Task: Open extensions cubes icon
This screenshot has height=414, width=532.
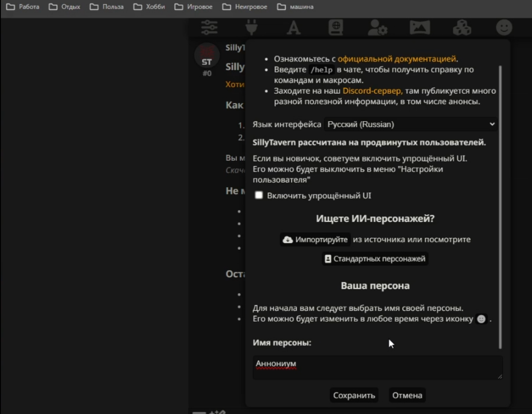Action: [x=462, y=28]
